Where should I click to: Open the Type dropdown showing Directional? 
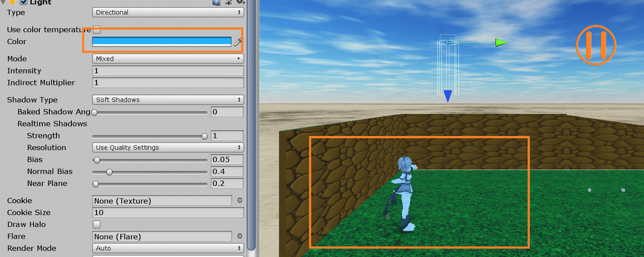[168, 12]
